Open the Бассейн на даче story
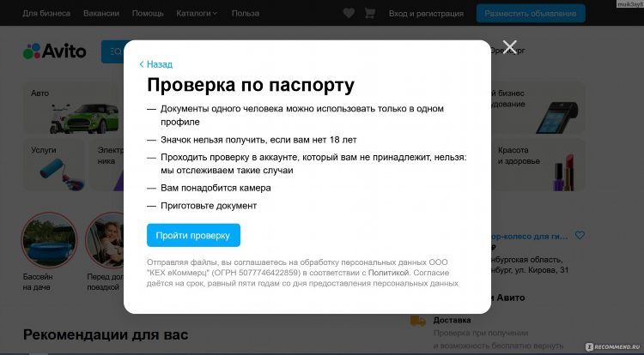The image size is (644, 355). click(x=49, y=251)
